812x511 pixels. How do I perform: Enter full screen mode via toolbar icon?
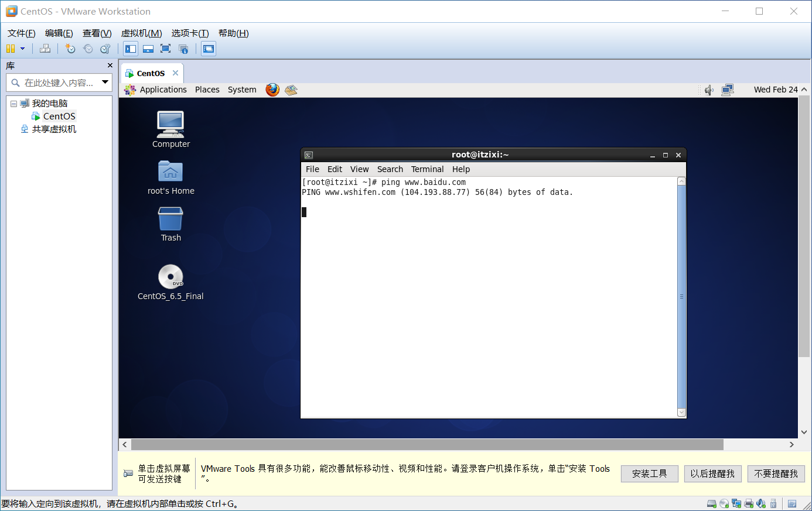click(166, 49)
